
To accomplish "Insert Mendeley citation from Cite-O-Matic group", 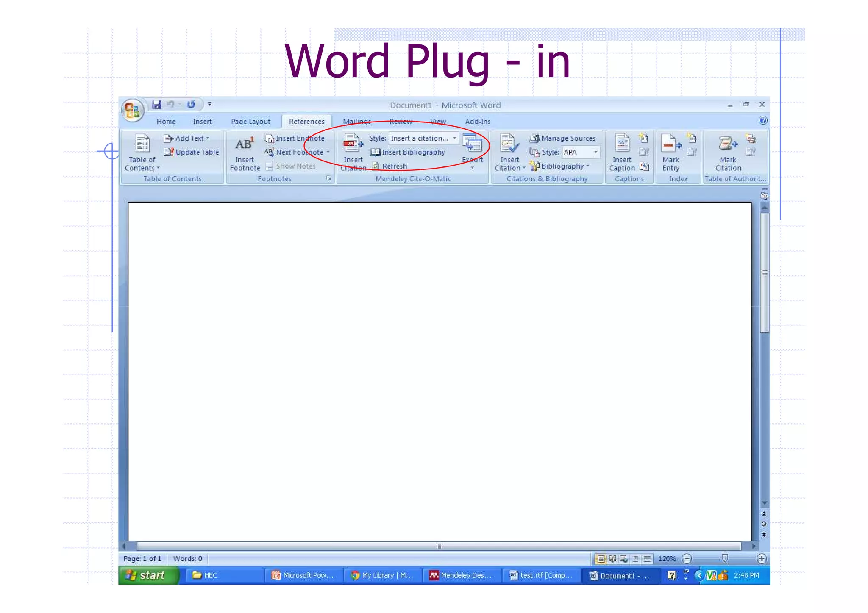I will [353, 153].
